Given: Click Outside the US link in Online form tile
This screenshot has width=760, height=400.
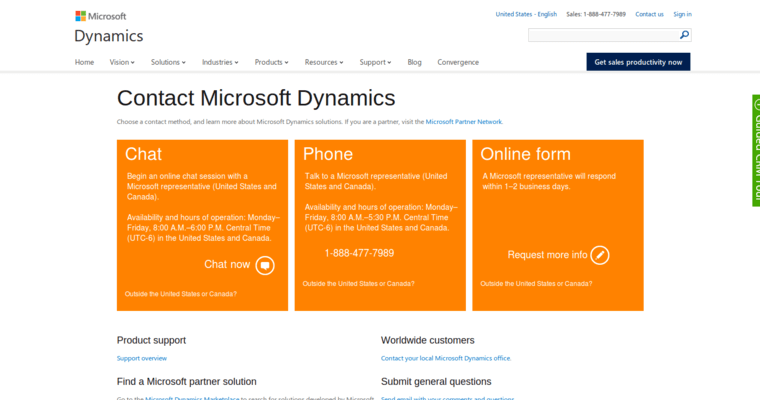Looking at the screenshot, I should click(536, 284).
